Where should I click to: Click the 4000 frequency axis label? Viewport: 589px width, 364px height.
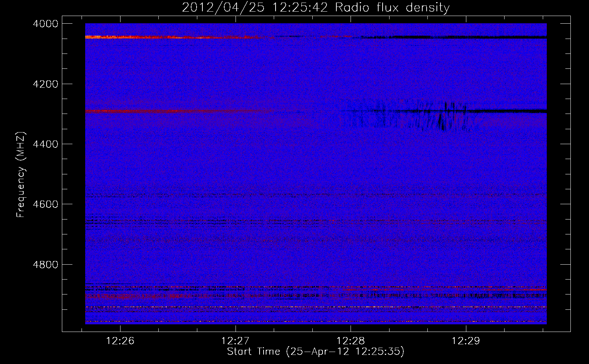46,24
